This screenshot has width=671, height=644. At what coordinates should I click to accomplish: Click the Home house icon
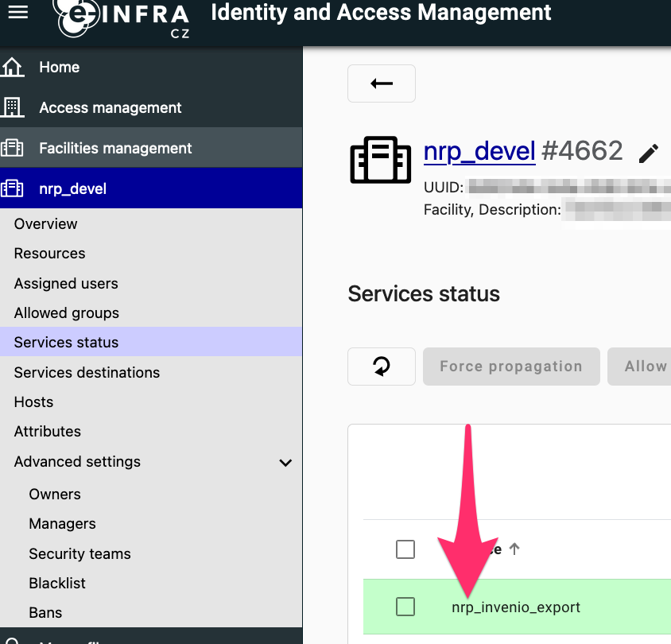(13, 68)
